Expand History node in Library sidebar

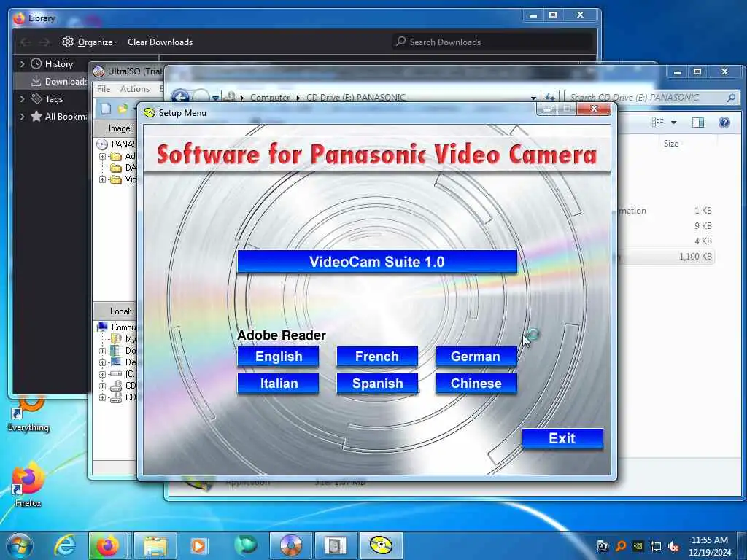click(x=22, y=64)
